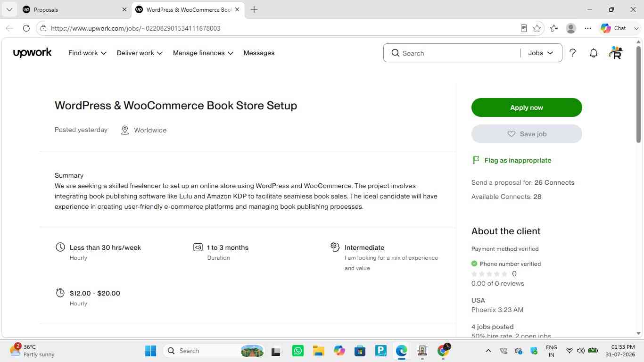Expand the Deliver work menu
644x362 pixels.
click(x=140, y=53)
